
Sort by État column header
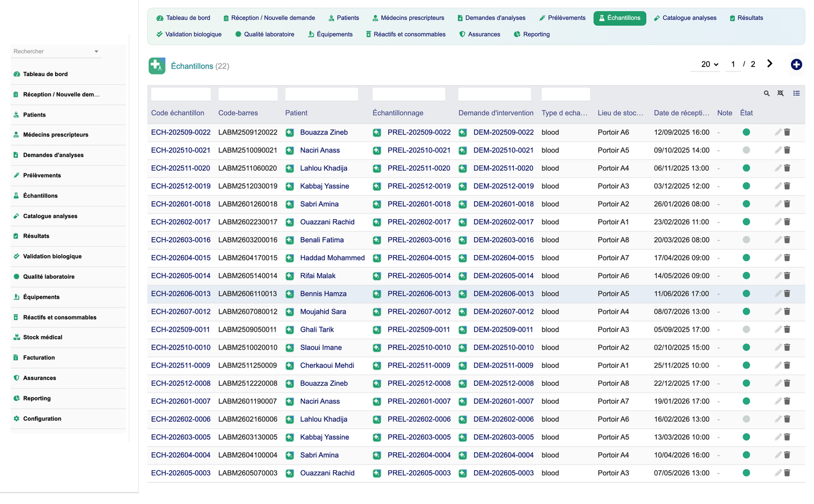coord(746,113)
